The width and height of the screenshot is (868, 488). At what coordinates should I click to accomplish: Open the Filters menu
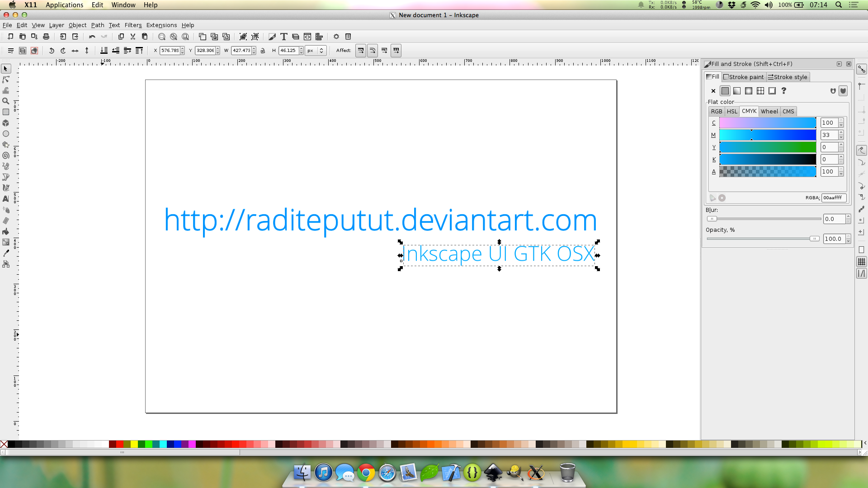(133, 25)
